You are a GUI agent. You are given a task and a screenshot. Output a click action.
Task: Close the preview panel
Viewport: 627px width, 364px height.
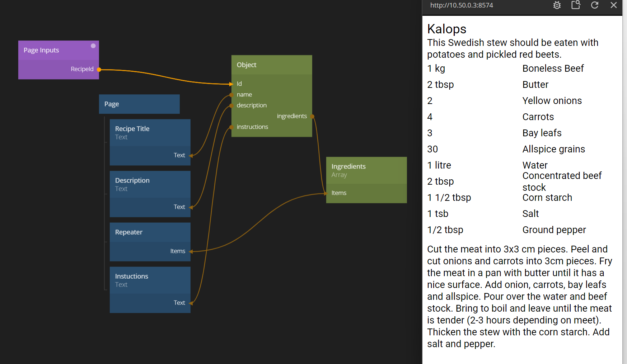[x=614, y=5]
